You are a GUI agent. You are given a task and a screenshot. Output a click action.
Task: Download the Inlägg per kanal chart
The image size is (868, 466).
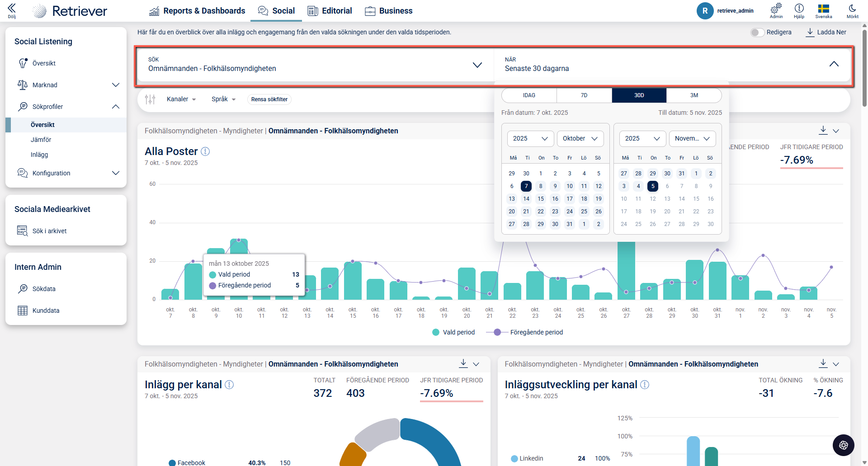(x=463, y=363)
